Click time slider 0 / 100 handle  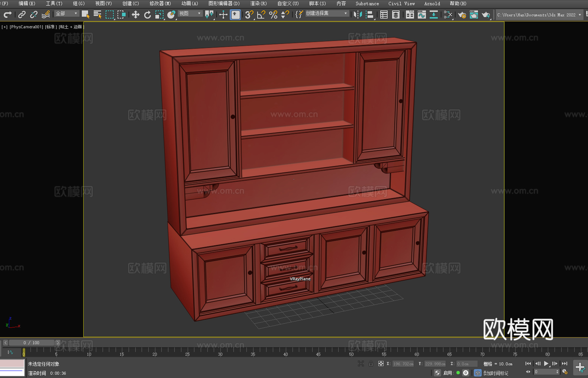(32, 343)
